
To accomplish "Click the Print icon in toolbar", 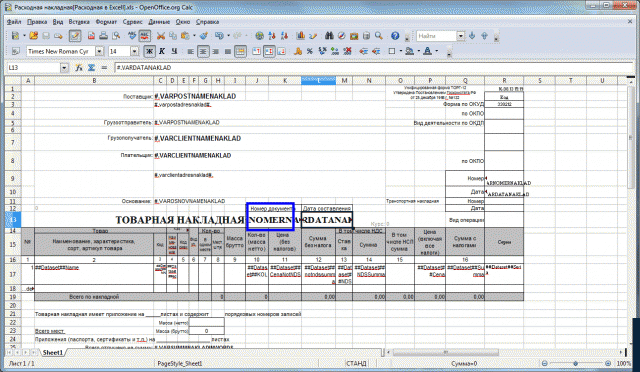I will (103, 36).
